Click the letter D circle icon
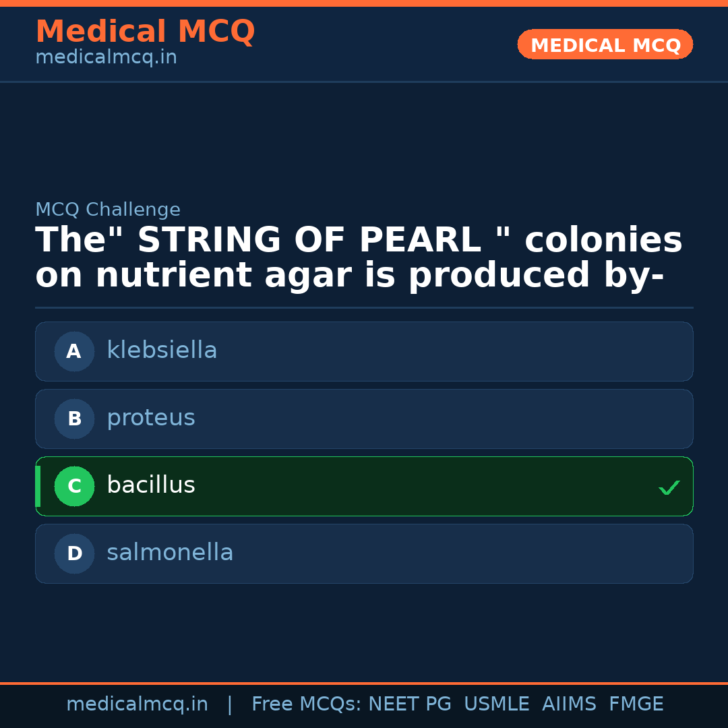The width and height of the screenshot is (728, 728). coord(74,553)
